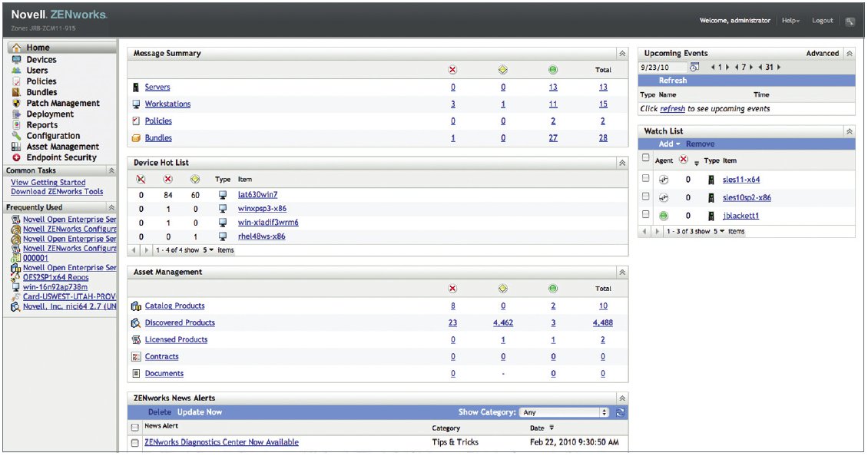The width and height of the screenshot is (868, 456).
Task: Open the 4,462 Discovered Products count
Action: 503,323
